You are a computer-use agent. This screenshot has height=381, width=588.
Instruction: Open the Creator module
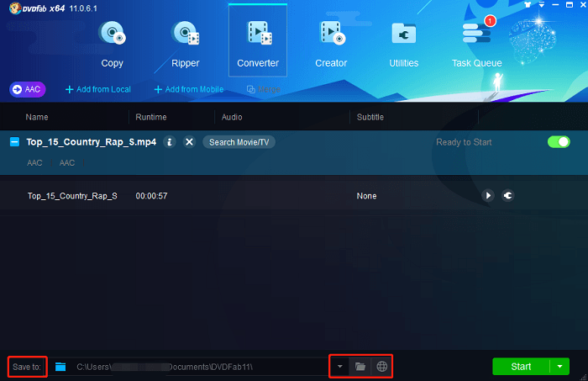pyautogui.click(x=331, y=45)
